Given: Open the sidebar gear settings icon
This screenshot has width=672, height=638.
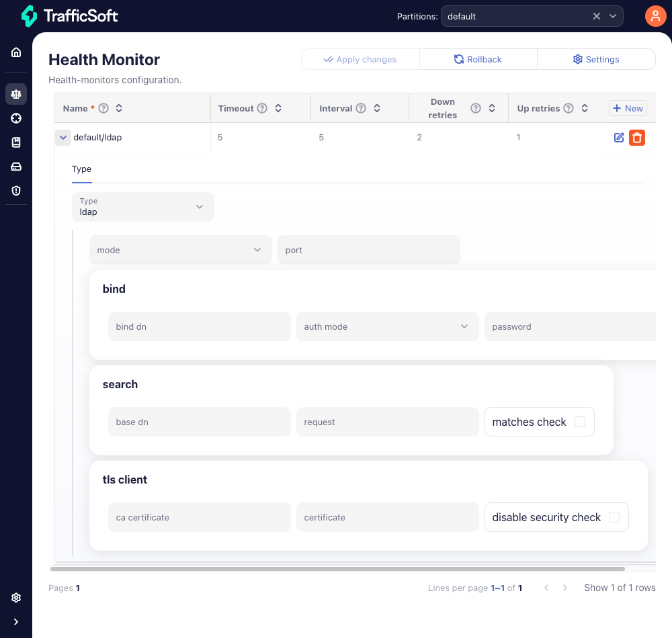Looking at the screenshot, I should (16, 598).
